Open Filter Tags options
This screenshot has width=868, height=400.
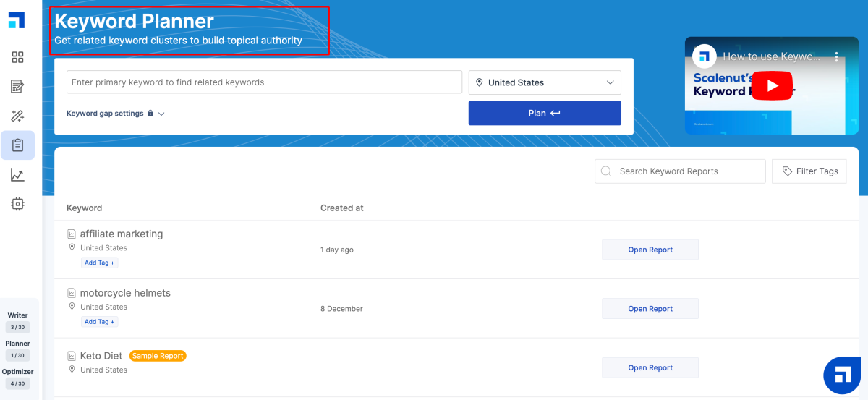coord(809,171)
